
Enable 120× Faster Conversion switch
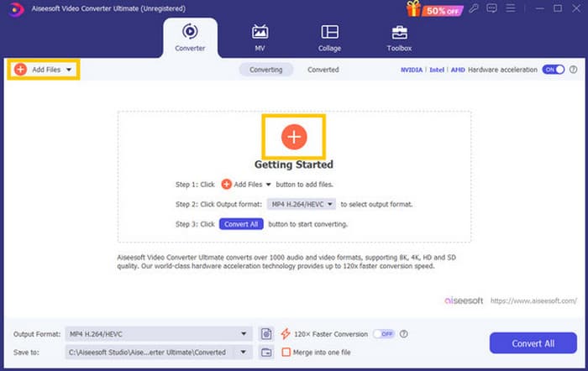click(x=384, y=333)
